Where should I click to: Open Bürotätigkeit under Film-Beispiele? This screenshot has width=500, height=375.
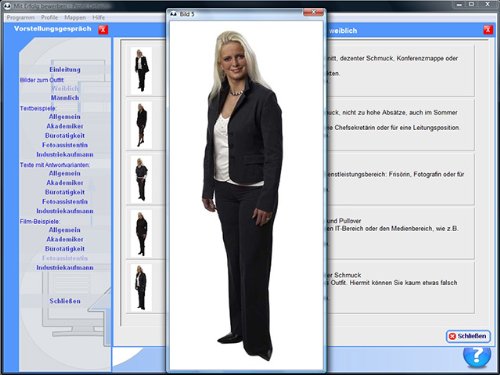point(65,249)
